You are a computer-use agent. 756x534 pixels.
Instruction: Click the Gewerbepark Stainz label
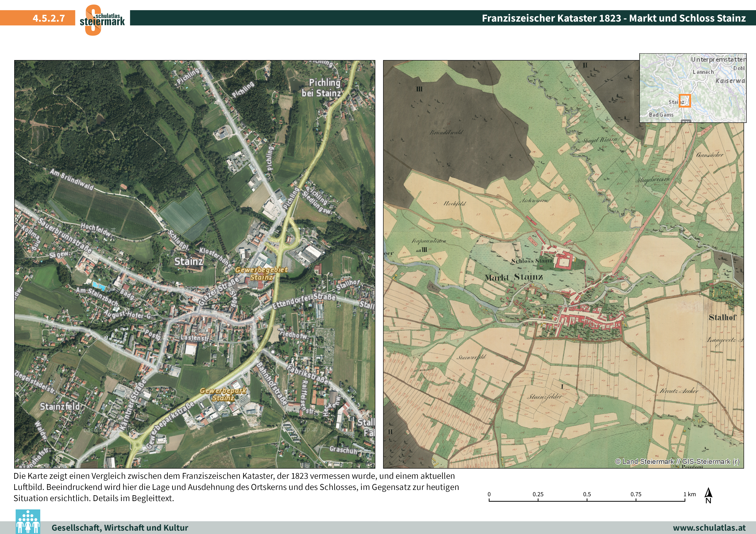point(223,394)
